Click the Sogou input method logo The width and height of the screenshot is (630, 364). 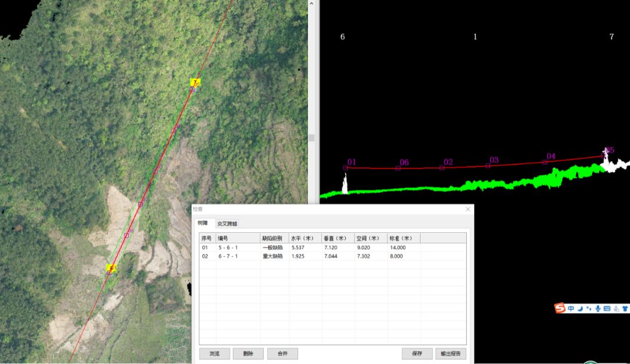[x=560, y=308]
